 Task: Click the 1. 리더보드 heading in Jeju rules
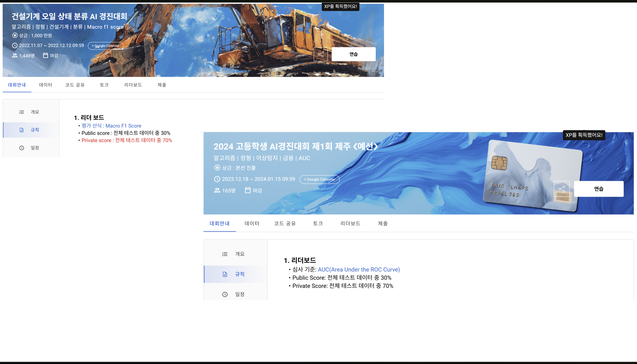pyautogui.click(x=300, y=260)
